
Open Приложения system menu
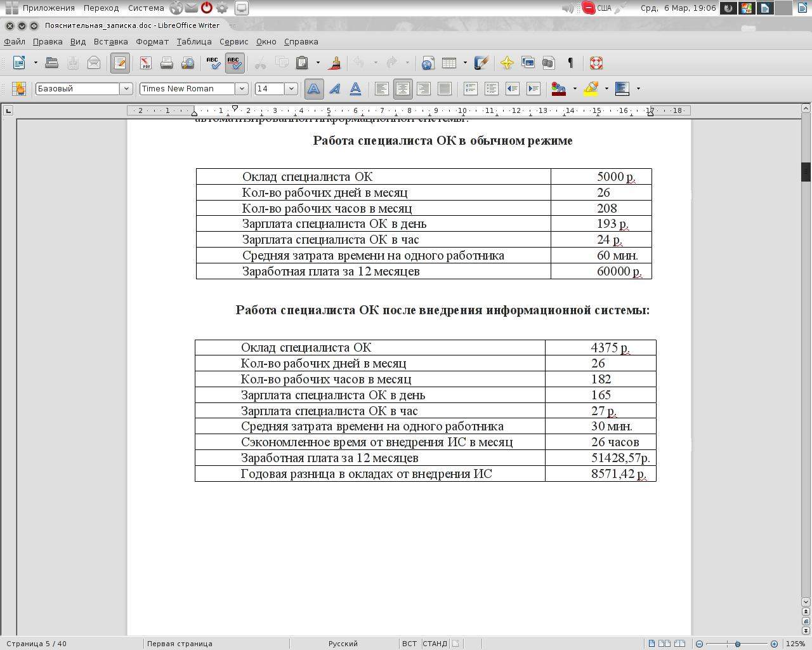pyautogui.click(x=49, y=8)
